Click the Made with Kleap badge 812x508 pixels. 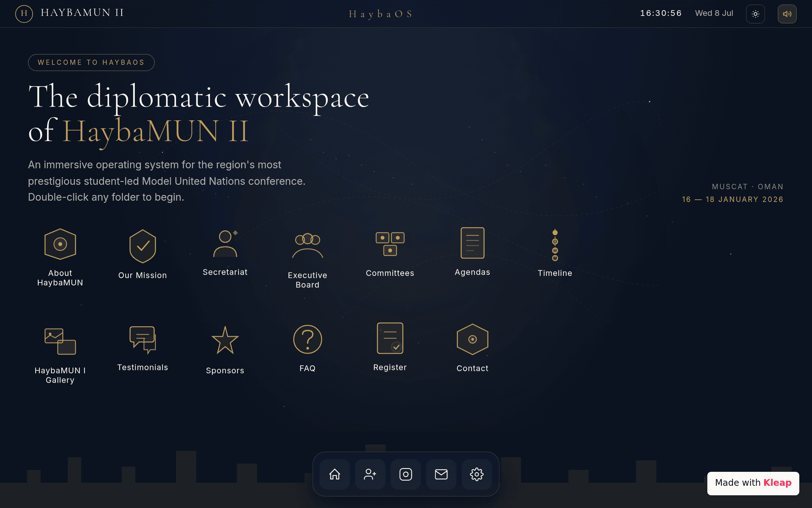click(753, 483)
